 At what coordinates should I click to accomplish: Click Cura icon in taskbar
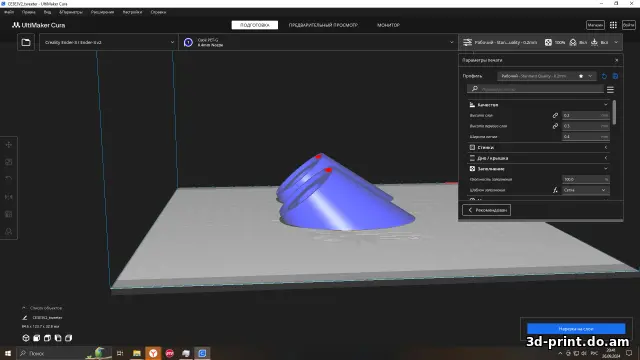point(202,353)
